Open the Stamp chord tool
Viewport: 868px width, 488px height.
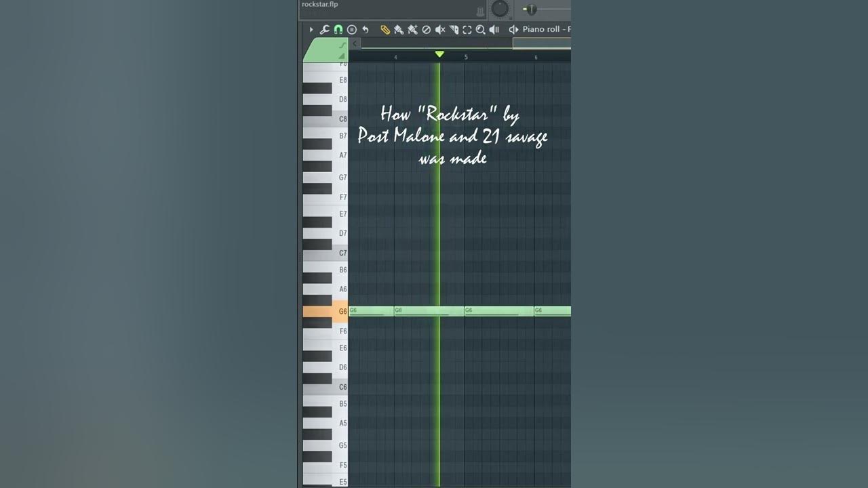pyautogui.click(x=351, y=29)
